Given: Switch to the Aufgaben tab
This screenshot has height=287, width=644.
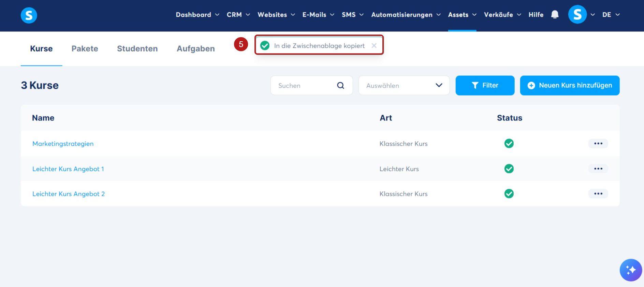Looking at the screenshot, I should tap(195, 49).
